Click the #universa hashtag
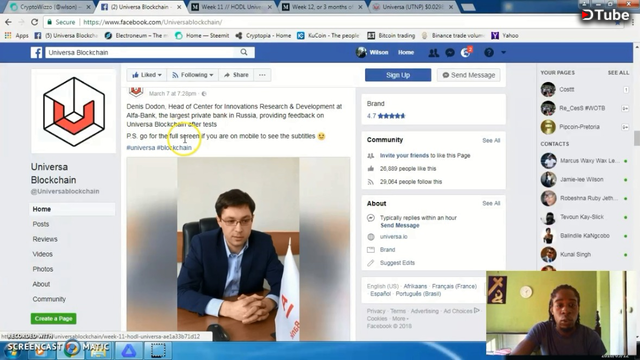640x360 pixels. (x=141, y=148)
